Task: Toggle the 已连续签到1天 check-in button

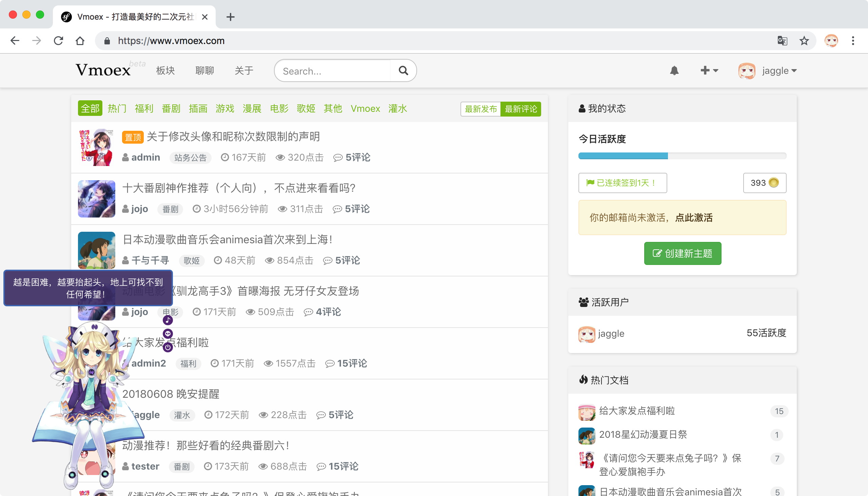Action: [622, 183]
